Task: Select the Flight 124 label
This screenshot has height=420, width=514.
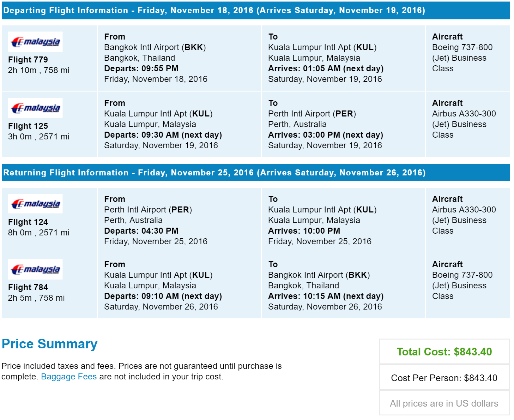Action: click(x=28, y=222)
